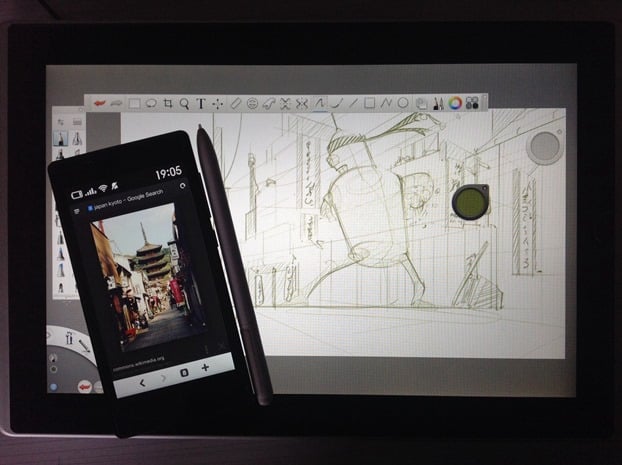This screenshot has width=622, height=465.
Task: Select the highlighted pencil brush in palette
Action: pos(60,138)
